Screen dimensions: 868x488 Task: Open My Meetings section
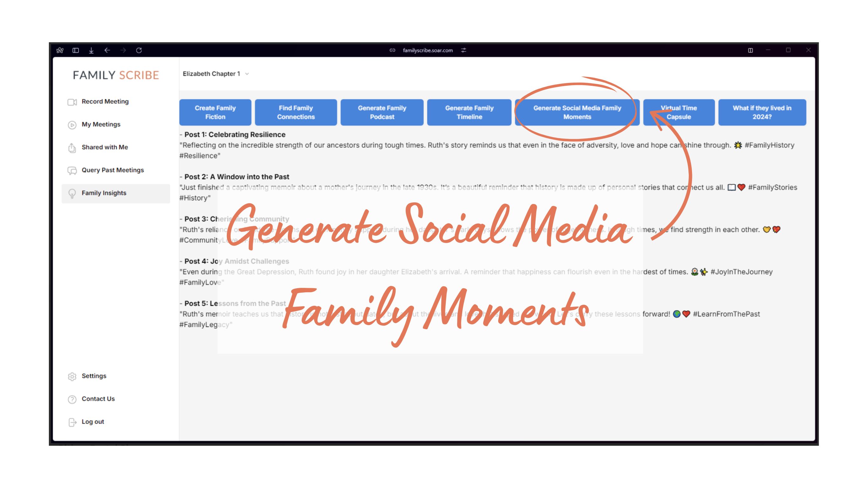(101, 124)
